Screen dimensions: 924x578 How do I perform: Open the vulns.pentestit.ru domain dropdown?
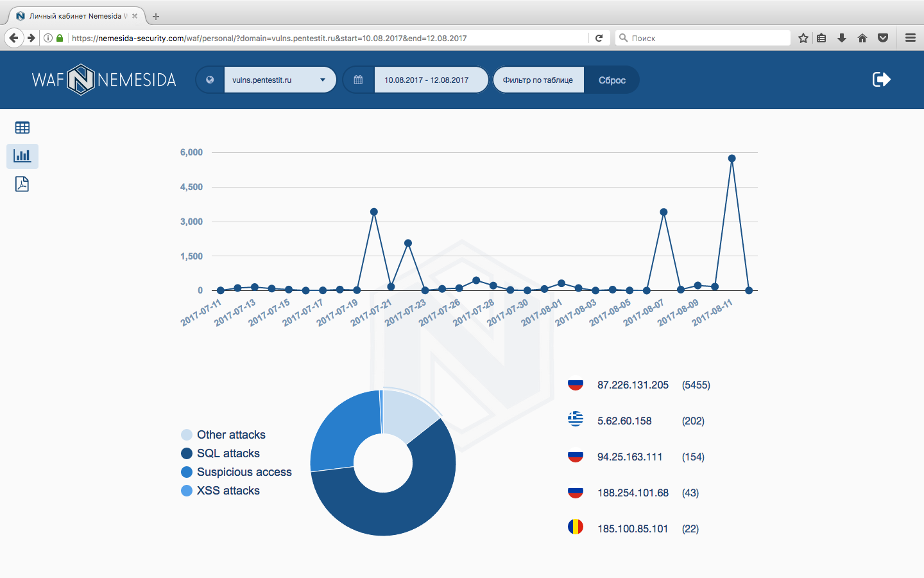click(x=280, y=80)
